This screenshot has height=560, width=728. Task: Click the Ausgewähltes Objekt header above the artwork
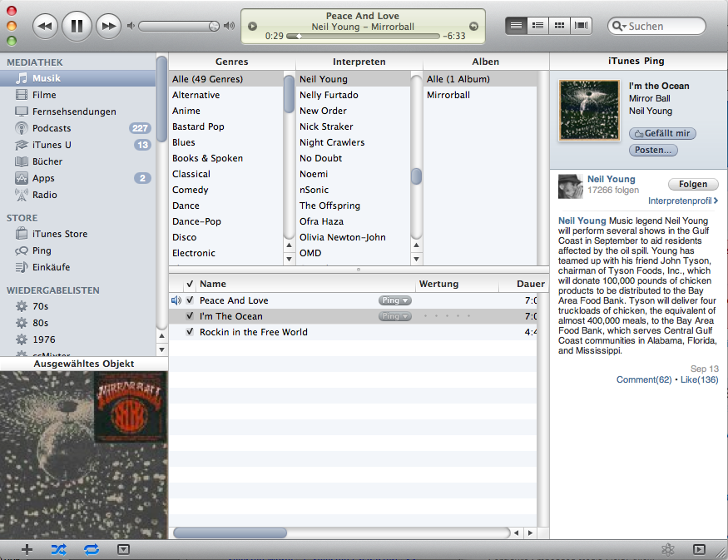pos(83,364)
